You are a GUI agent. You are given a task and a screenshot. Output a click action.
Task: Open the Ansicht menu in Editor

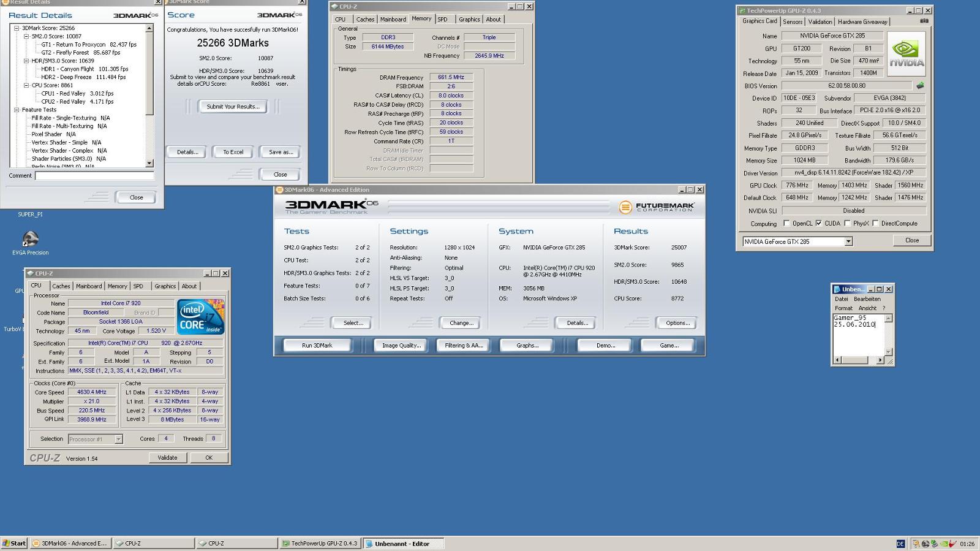(867, 308)
